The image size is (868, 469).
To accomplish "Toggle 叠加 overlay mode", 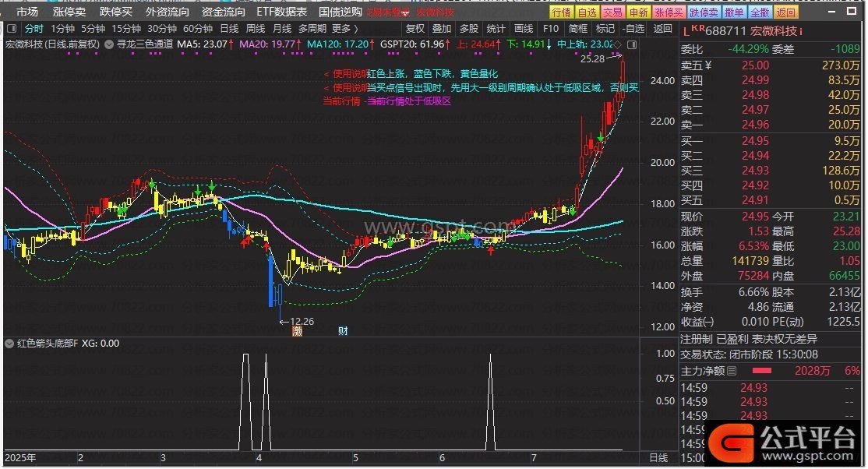I will pyautogui.click(x=442, y=29).
